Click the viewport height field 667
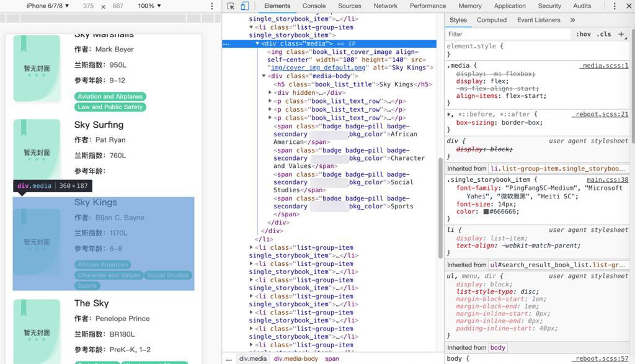The image size is (635, 364). 118,6
